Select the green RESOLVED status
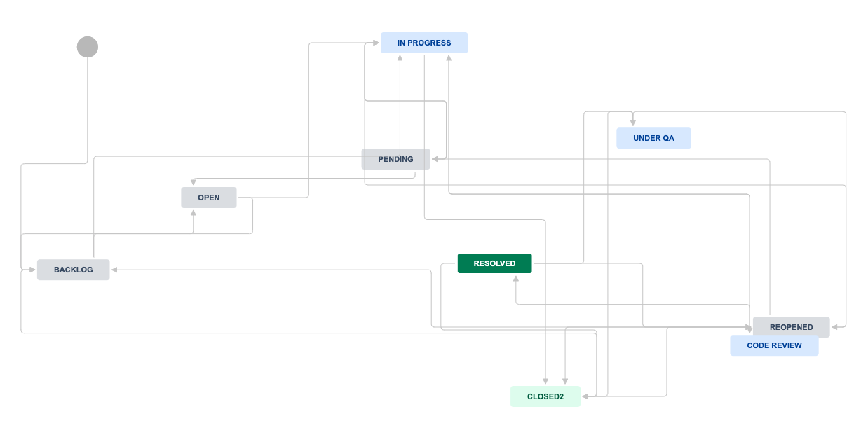The height and width of the screenshot is (428, 868). click(494, 263)
